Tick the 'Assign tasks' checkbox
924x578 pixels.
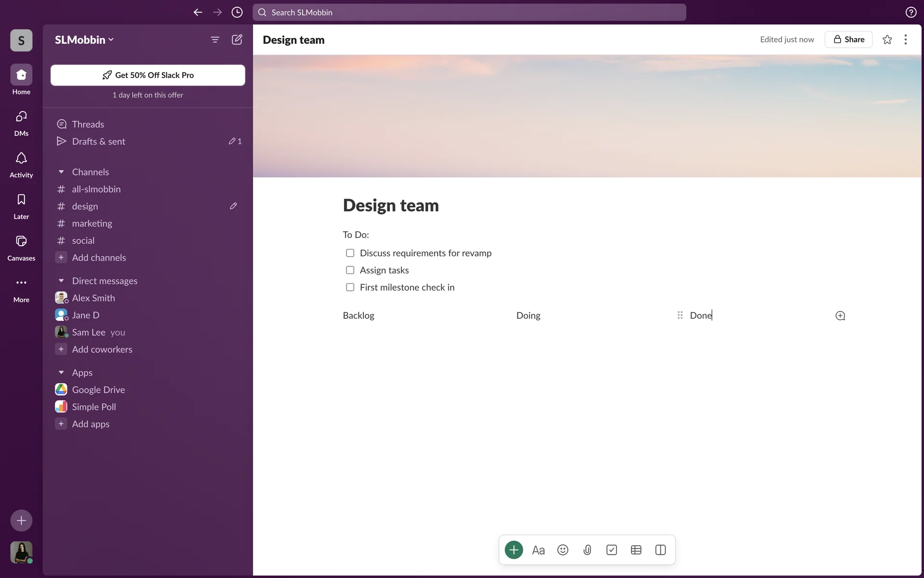(x=350, y=270)
